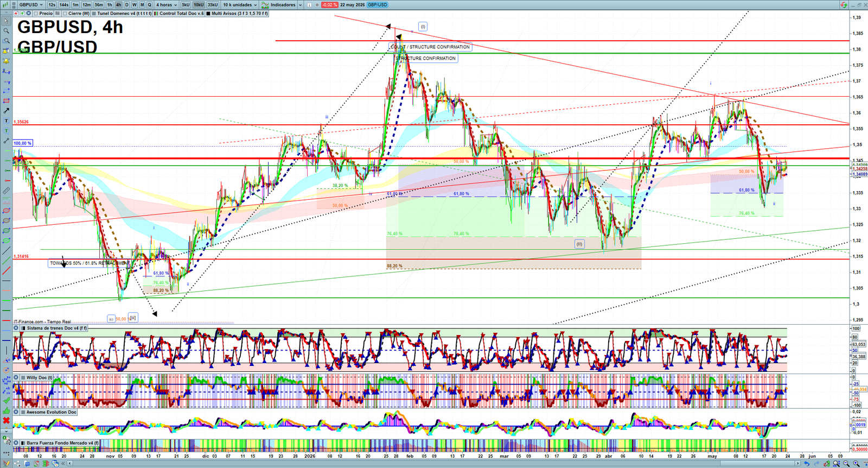Screen dimensions: 868x468
Task: Select the black arrow drawing tool
Action: click(7, 111)
